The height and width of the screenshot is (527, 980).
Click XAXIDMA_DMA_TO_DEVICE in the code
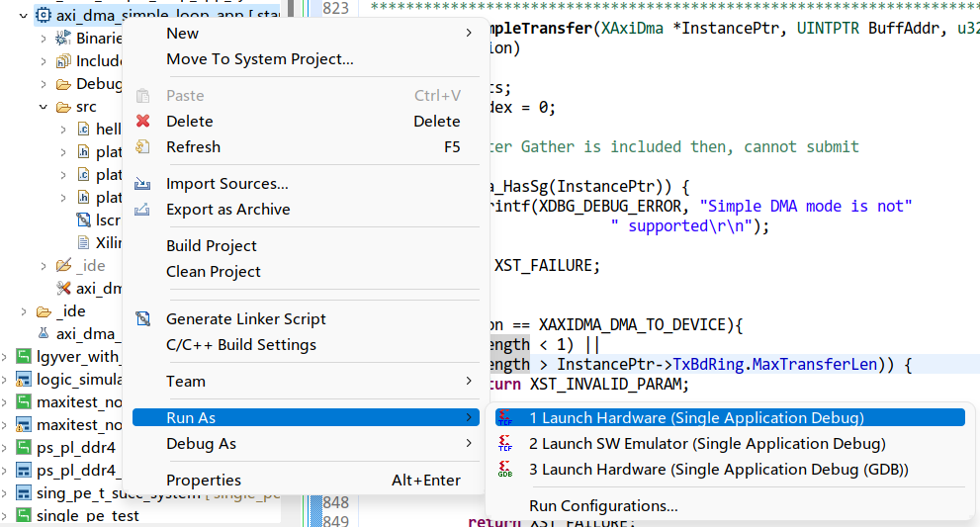tap(636, 325)
